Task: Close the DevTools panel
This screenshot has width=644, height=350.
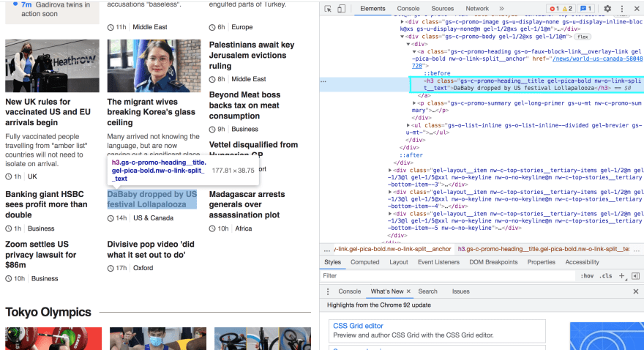Action: [636, 9]
